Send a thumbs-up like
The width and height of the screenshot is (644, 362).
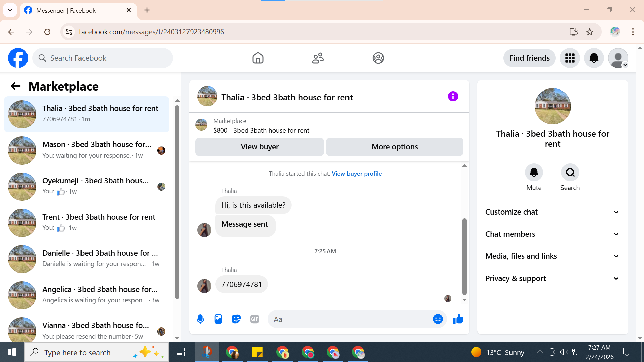(x=458, y=319)
